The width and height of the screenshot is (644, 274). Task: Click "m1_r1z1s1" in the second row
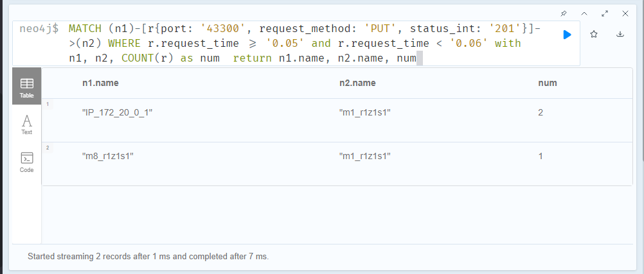[364, 156]
